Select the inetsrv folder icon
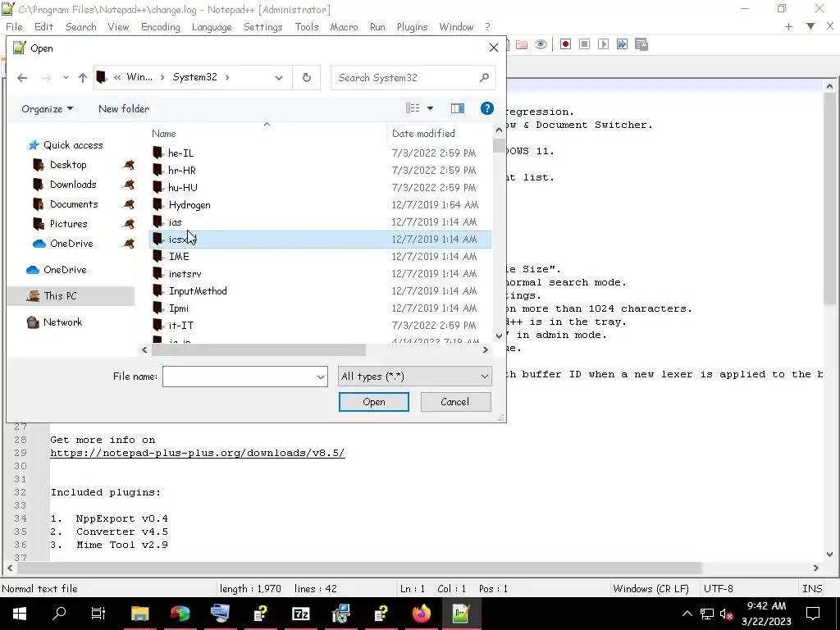 pyautogui.click(x=157, y=273)
